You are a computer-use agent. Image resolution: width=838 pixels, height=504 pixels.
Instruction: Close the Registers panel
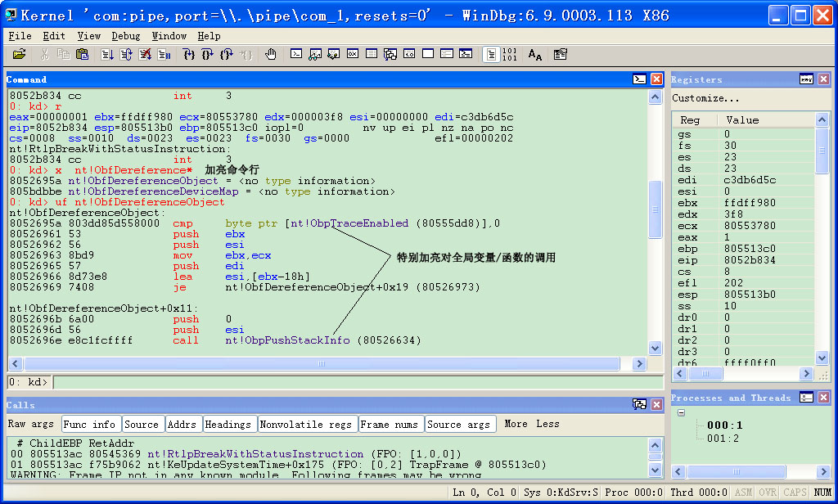point(823,79)
